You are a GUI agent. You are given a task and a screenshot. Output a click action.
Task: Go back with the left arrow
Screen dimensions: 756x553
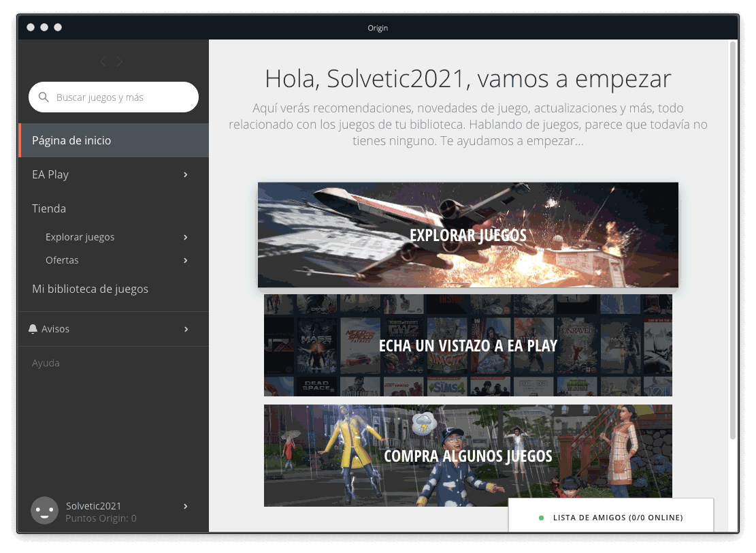click(x=103, y=61)
